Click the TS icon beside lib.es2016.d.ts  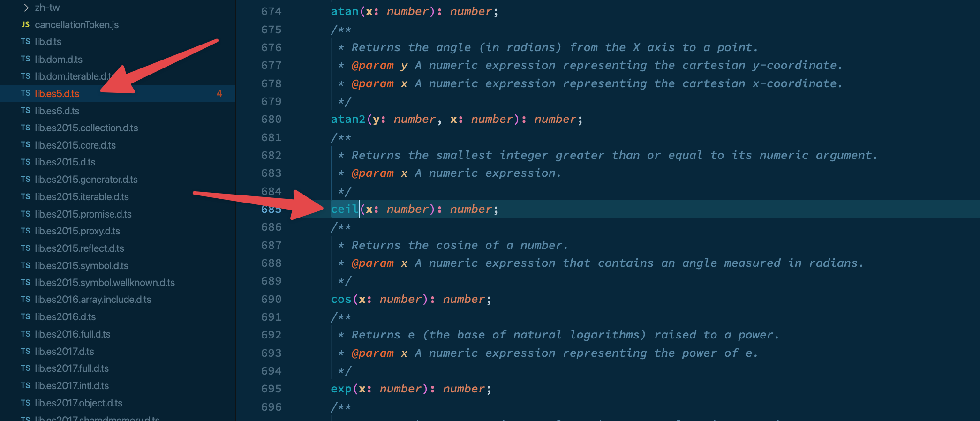[25, 317]
